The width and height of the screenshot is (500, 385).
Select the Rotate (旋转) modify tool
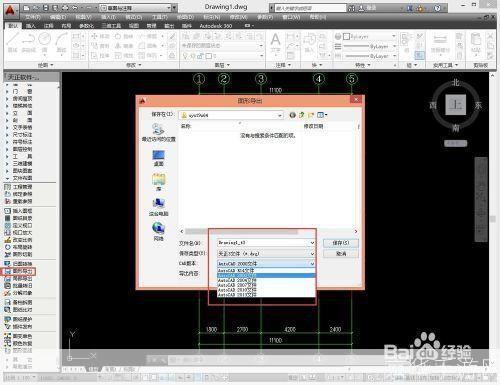pyautogui.click(x=123, y=36)
